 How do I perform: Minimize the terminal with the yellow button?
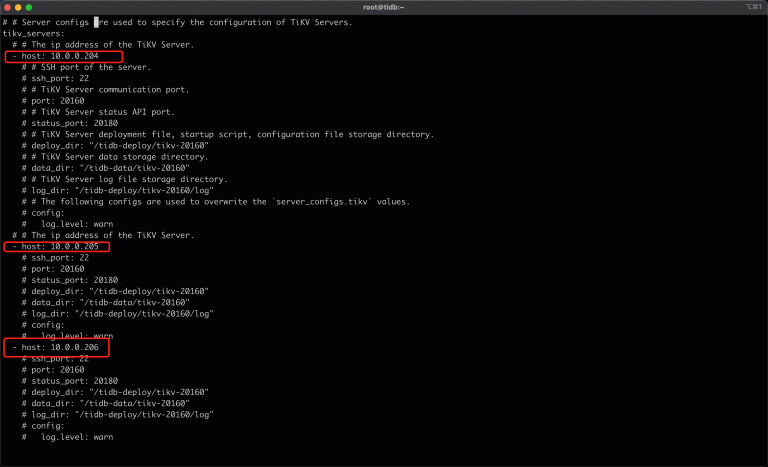click(x=18, y=7)
